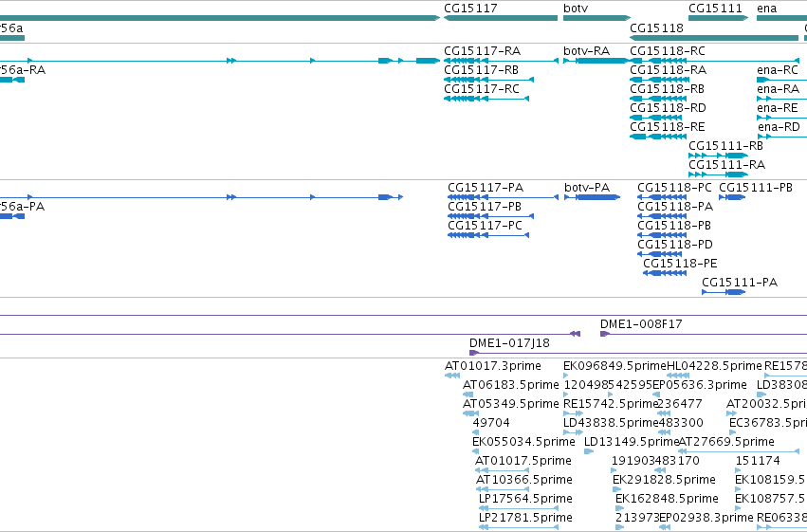Select protein CG15118-PC label
The image size is (807, 532).
(x=675, y=188)
